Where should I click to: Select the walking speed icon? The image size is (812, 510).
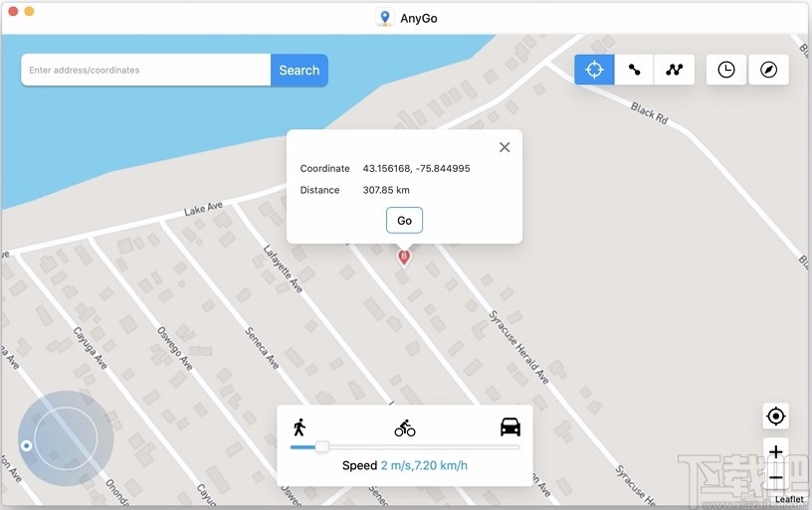[x=300, y=427]
